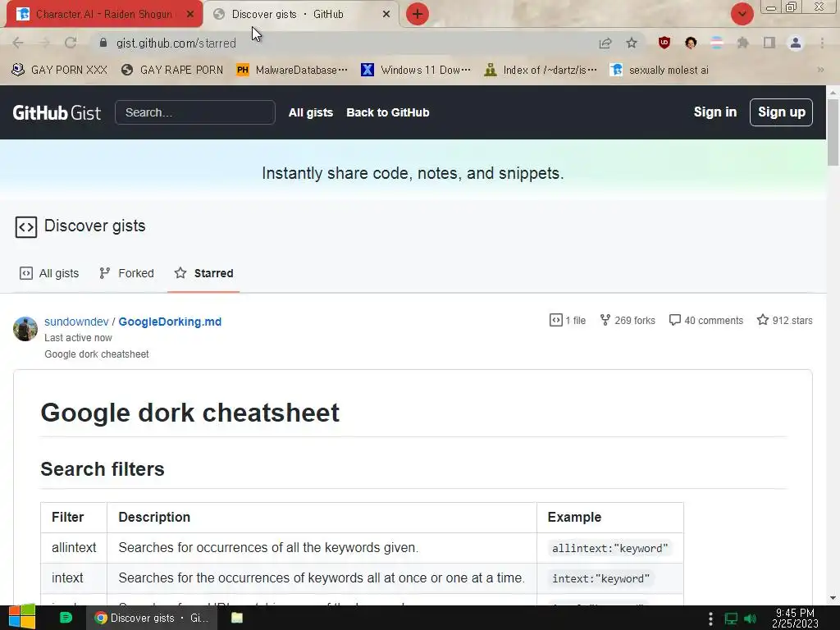
Task: Click the 1 file link
Action: tap(568, 321)
